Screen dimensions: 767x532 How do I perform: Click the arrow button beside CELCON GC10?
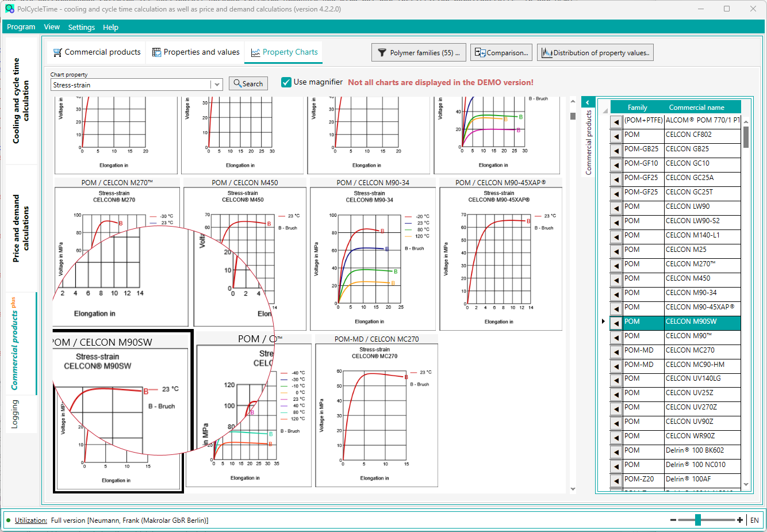click(616, 165)
